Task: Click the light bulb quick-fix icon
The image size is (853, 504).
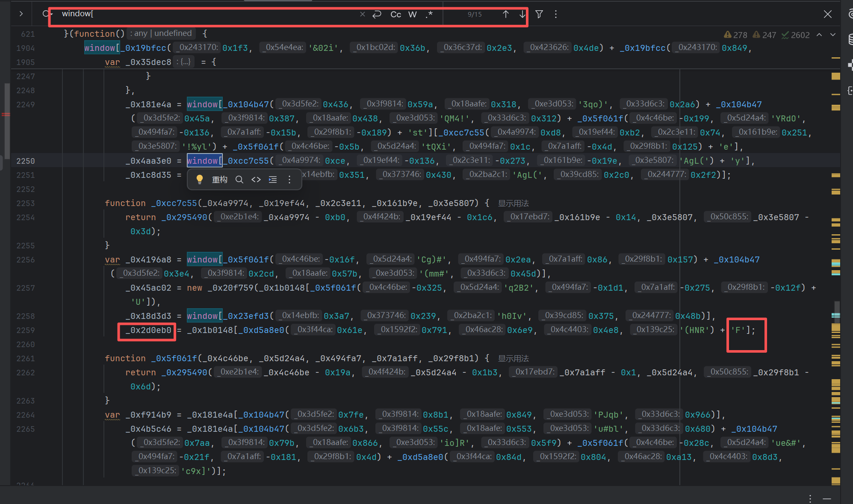Action: [x=199, y=180]
